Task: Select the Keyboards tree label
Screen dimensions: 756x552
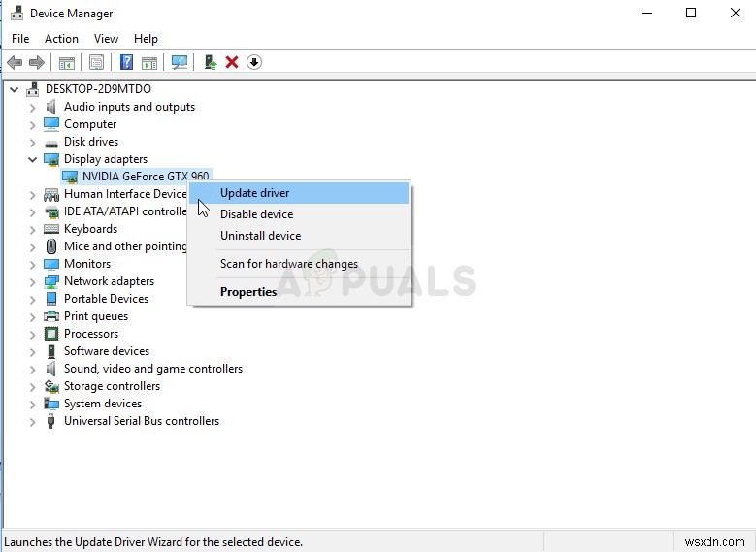Action: [90, 229]
